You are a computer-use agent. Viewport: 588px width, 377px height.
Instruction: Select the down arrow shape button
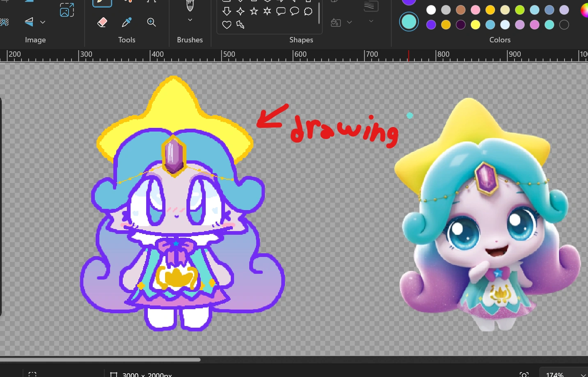(x=227, y=11)
